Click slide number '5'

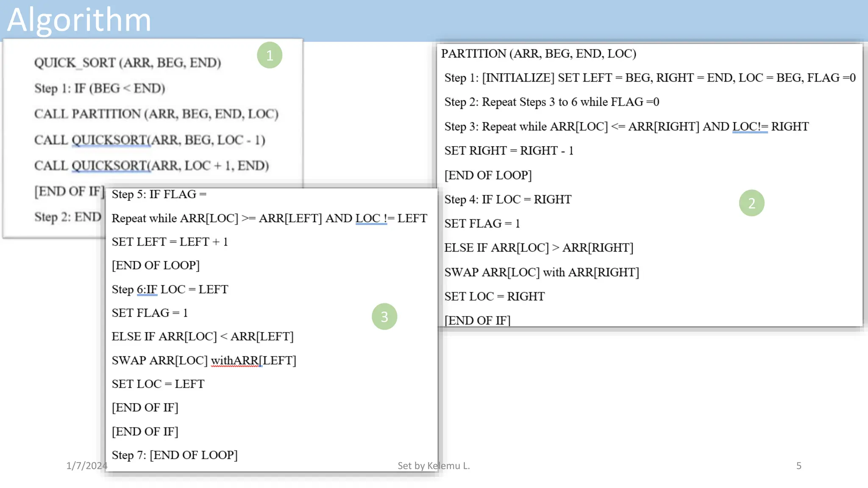pos(798,466)
